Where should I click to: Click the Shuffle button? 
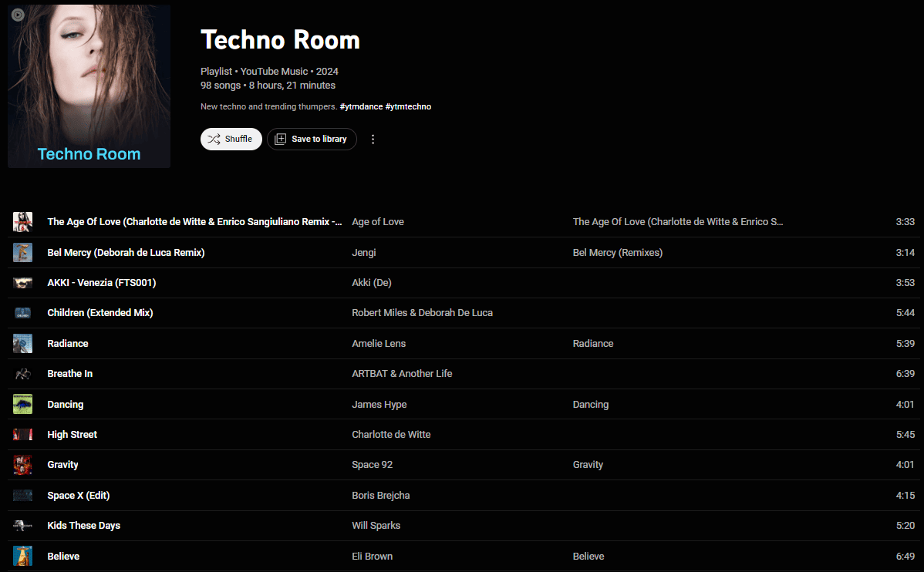[x=231, y=139]
